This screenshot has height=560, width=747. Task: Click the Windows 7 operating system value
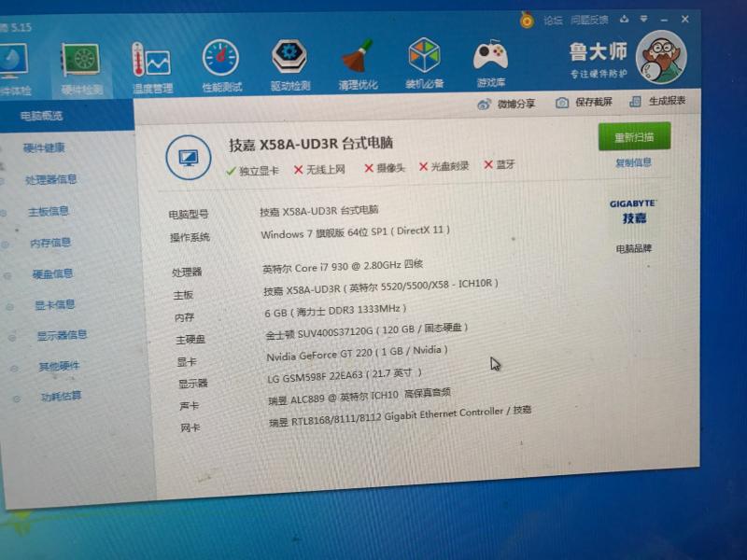pyautogui.click(x=355, y=232)
